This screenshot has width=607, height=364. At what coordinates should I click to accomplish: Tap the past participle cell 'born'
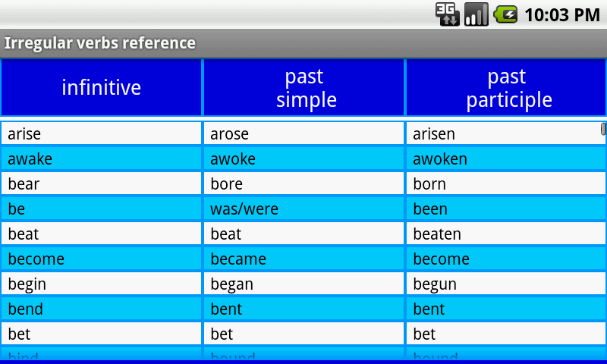pyautogui.click(x=506, y=184)
